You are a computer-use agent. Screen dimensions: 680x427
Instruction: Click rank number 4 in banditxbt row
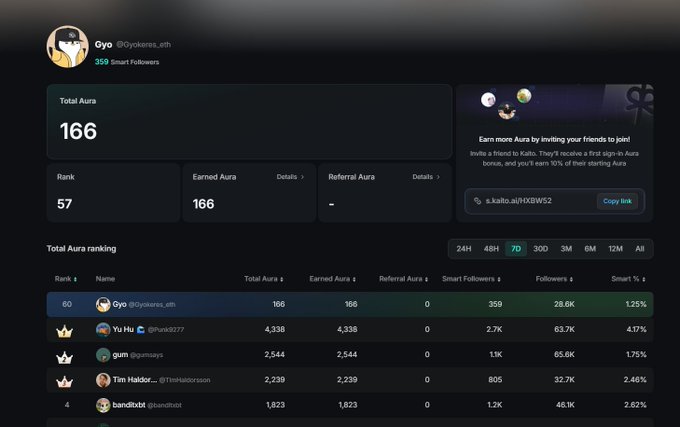click(x=67, y=405)
